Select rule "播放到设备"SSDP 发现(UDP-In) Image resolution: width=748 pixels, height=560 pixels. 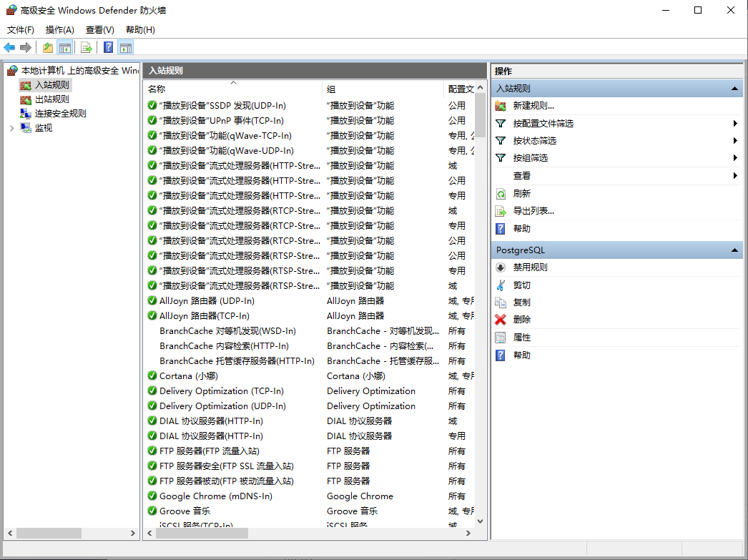pyautogui.click(x=222, y=106)
